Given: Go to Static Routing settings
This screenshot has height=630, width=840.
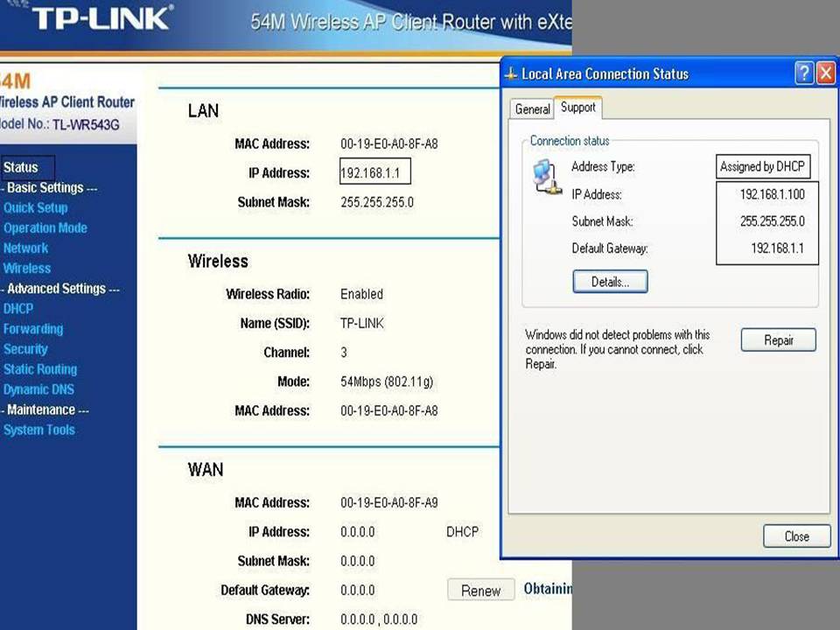Looking at the screenshot, I should click(x=39, y=368).
